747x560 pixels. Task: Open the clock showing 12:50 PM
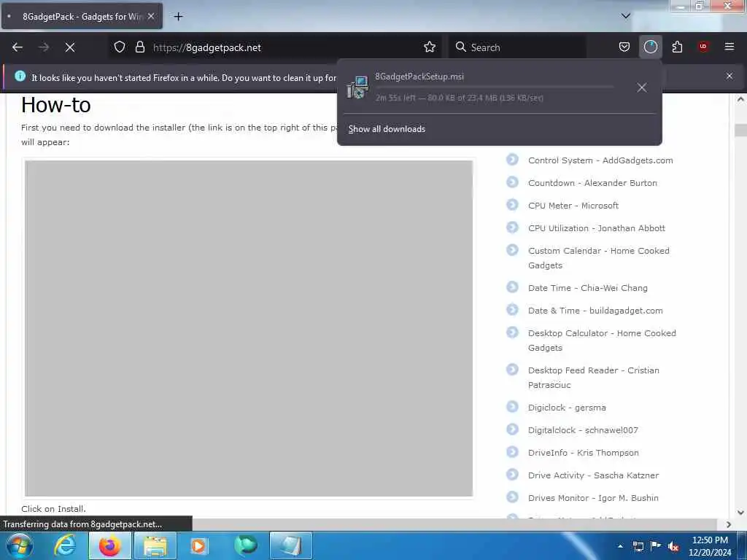[x=710, y=546]
